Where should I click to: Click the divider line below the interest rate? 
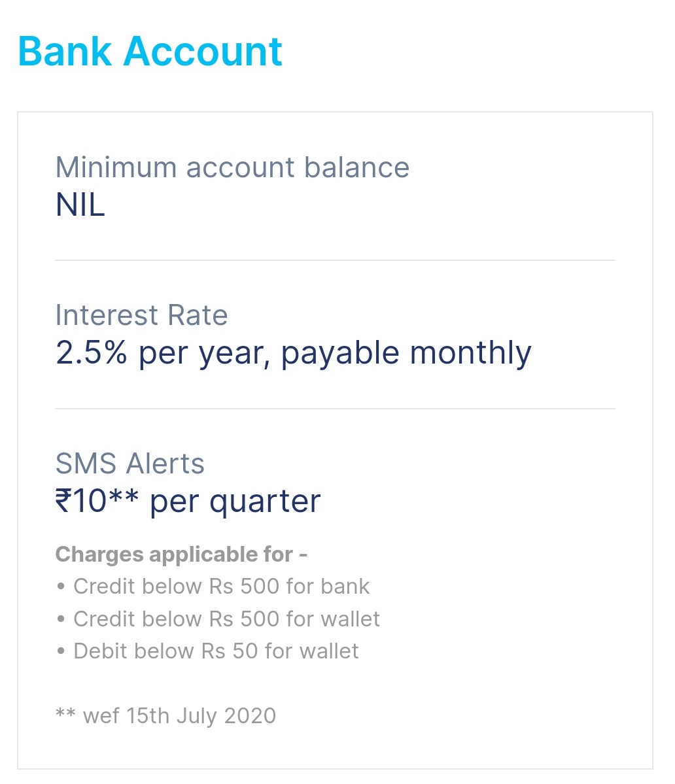(335, 409)
